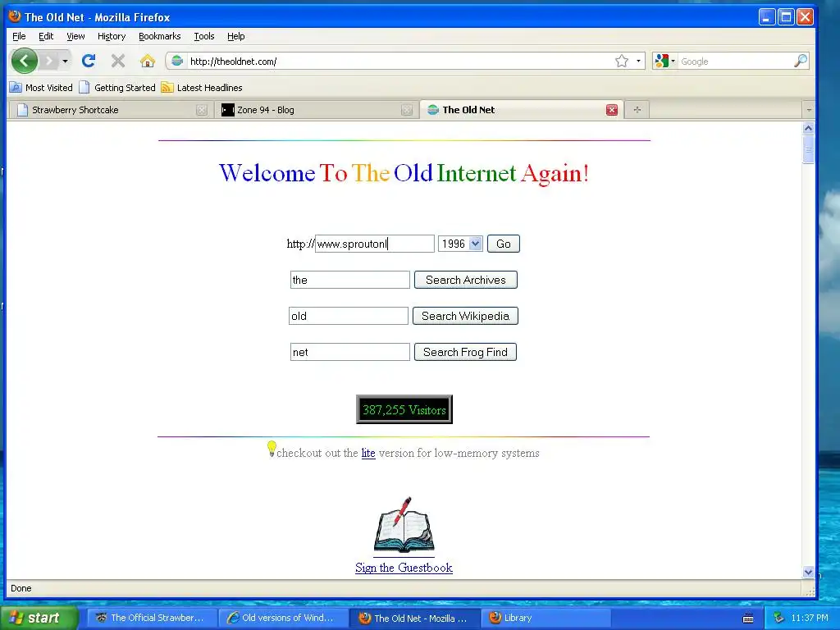Show the list all tabs dropdown

(x=808, y=110)
